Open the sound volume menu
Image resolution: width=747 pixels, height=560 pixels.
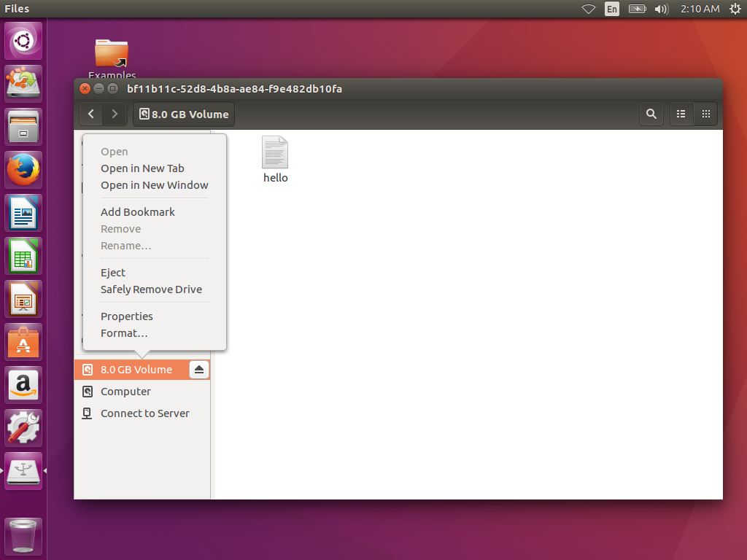pos(660,9)
